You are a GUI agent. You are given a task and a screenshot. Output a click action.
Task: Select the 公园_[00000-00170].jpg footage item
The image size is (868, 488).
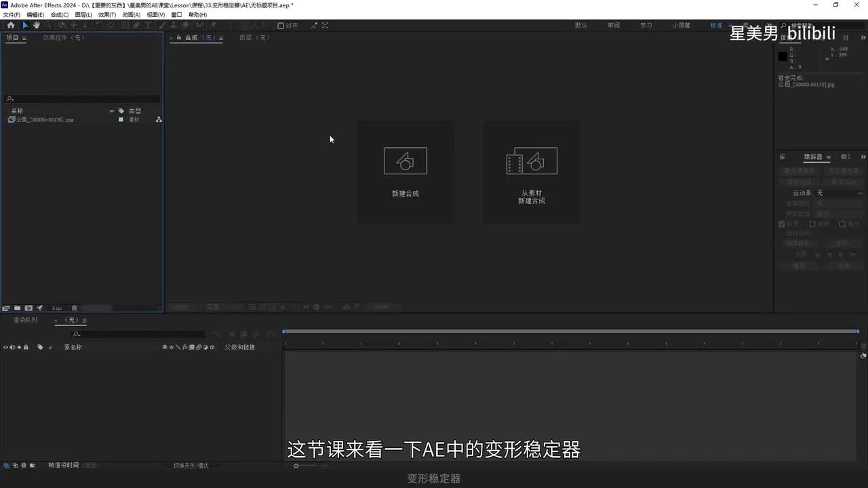coord(45,119)
